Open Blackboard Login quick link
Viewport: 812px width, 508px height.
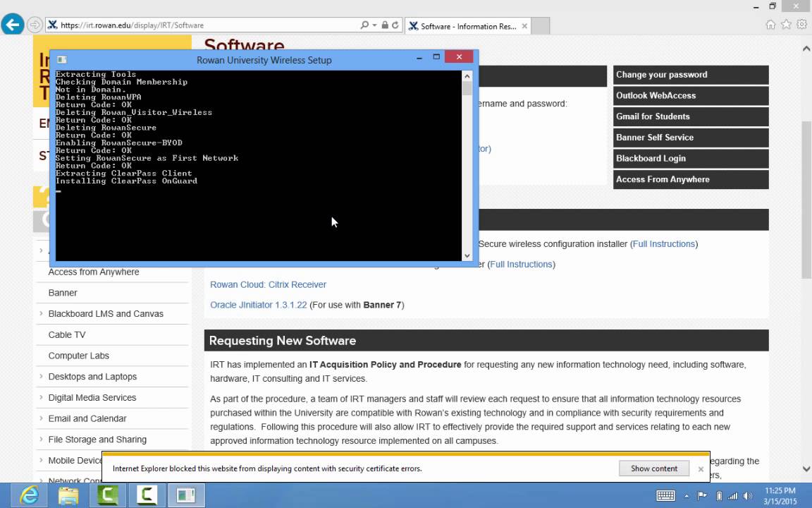click(691, 159)
